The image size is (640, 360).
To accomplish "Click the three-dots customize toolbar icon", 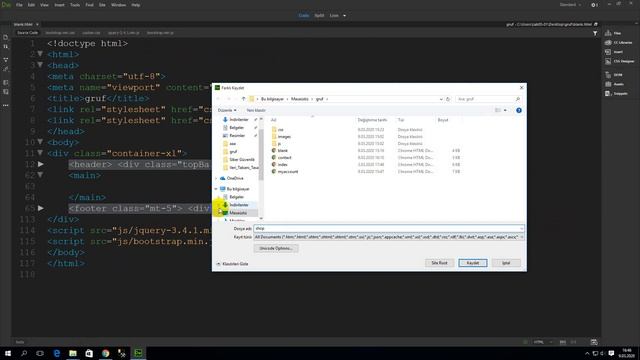I will click(x=6, y=105).
